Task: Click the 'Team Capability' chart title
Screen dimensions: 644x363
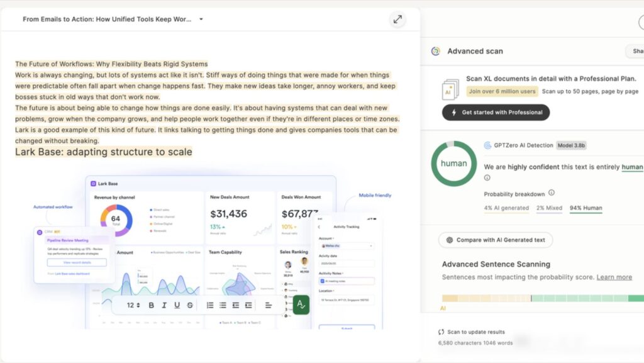Action: tap(225, 252)
